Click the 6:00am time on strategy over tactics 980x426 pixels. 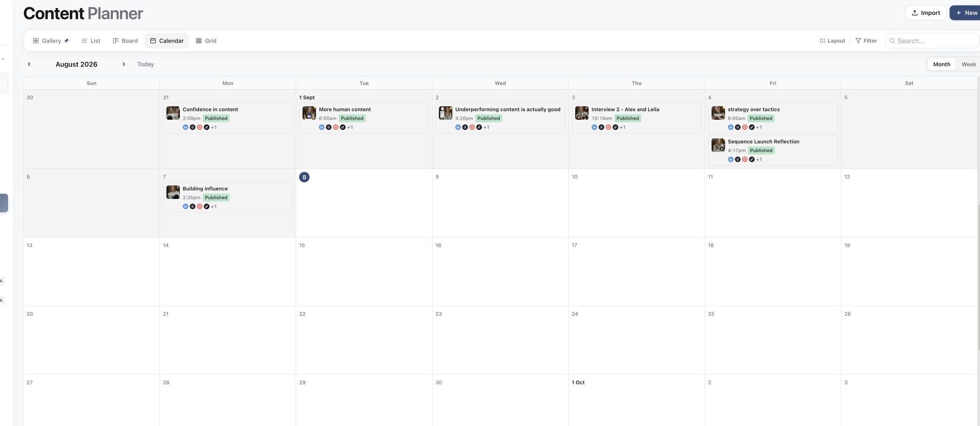pos(736,118)
